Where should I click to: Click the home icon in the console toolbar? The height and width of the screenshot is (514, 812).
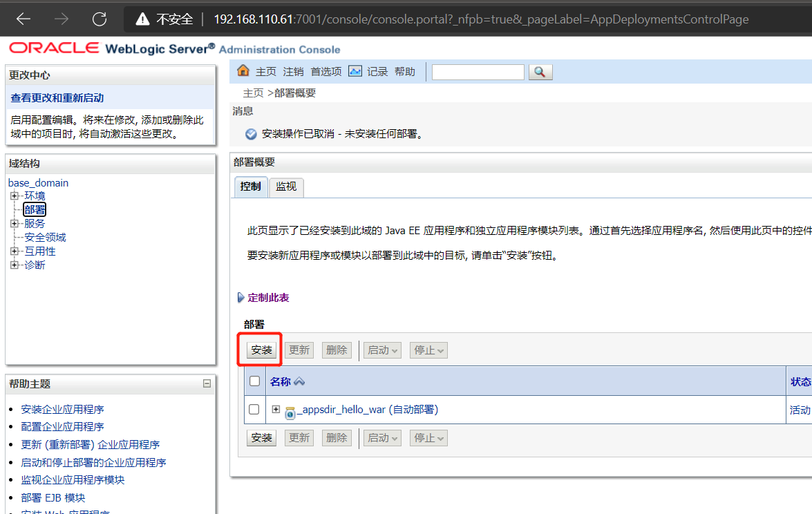[x=243, y=70]
